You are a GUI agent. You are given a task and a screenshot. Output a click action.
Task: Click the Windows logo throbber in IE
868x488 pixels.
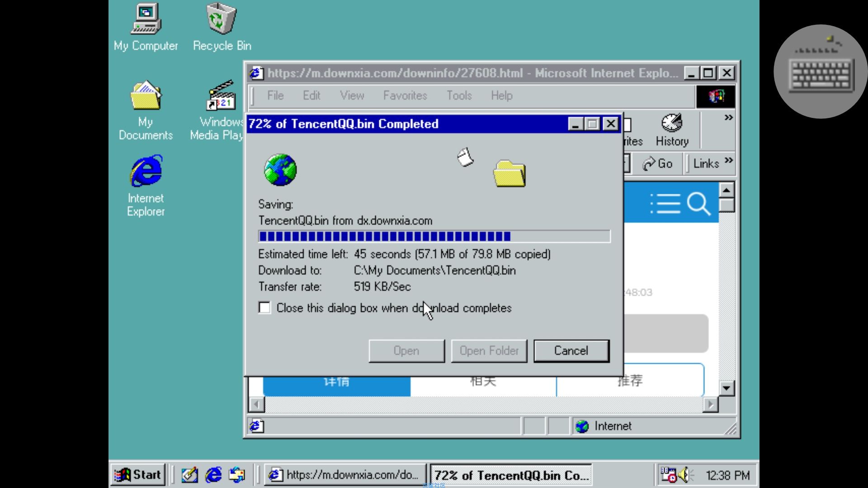pos(716,96)
